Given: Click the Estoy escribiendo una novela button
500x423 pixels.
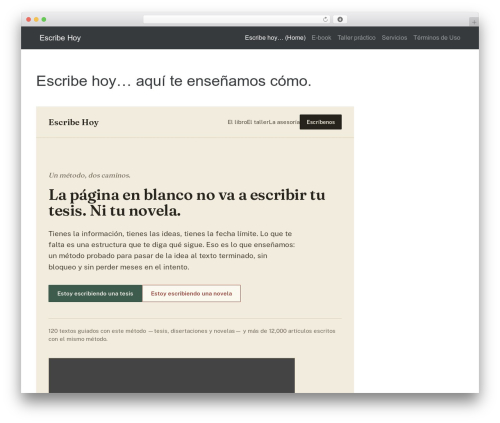Looking at the screenshot, I should [x=191, y=294].
